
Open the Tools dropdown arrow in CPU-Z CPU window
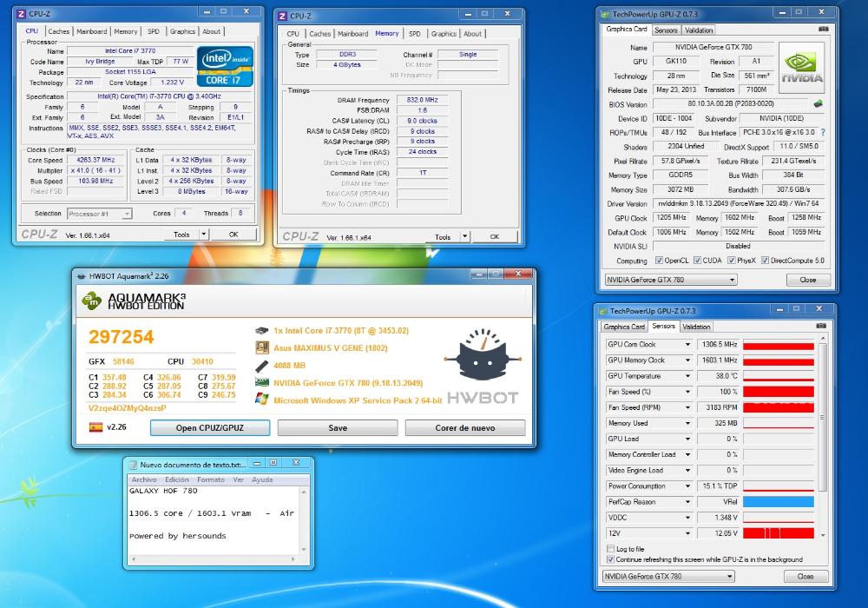204,235
